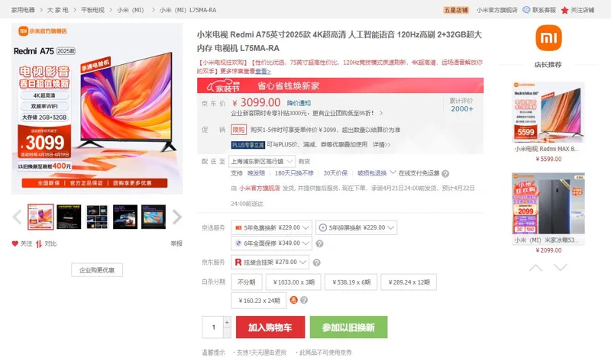The width and height of the screenshot is (611, 364).
Task: Open 小米电视 Redmi MAX 8... product title
Action: click(547, 149)
